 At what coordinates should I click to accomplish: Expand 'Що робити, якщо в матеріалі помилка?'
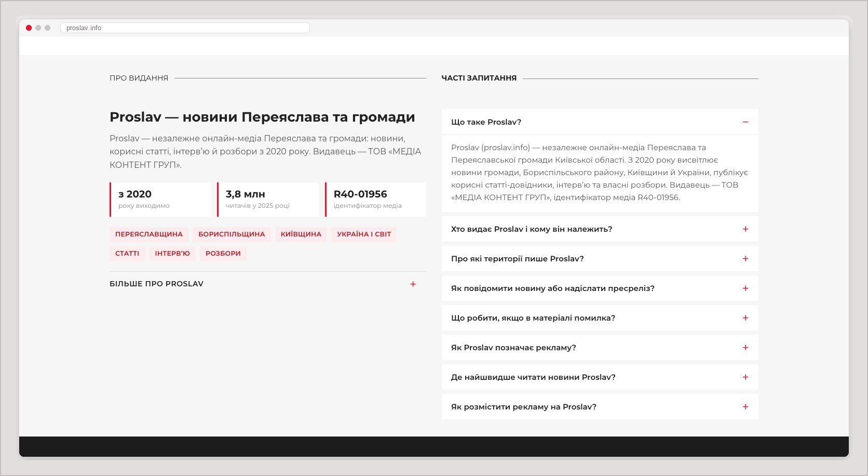click(600, 318)
